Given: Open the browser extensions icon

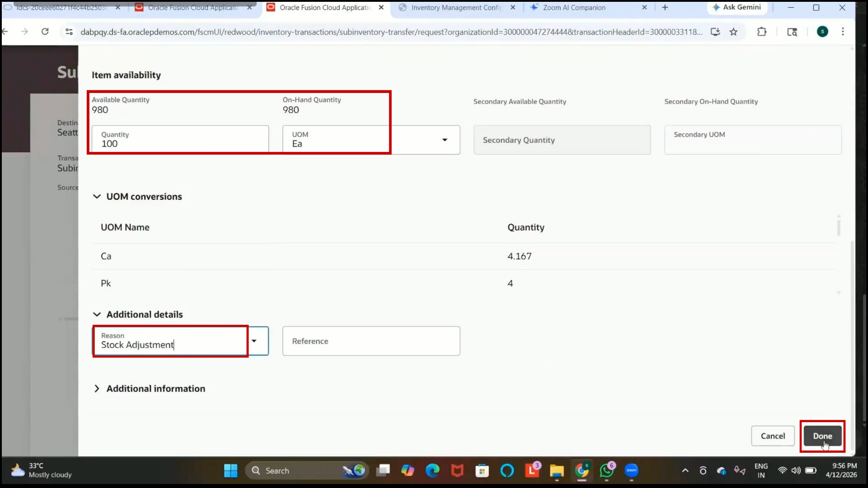Looking at the screenshot, I should click(x=762, y=32).
